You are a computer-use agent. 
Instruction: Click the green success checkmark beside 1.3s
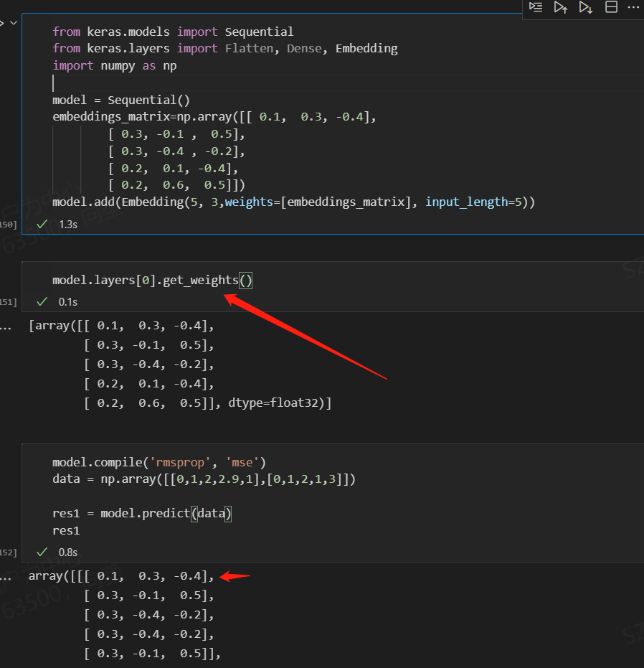[x=42, y=224]
